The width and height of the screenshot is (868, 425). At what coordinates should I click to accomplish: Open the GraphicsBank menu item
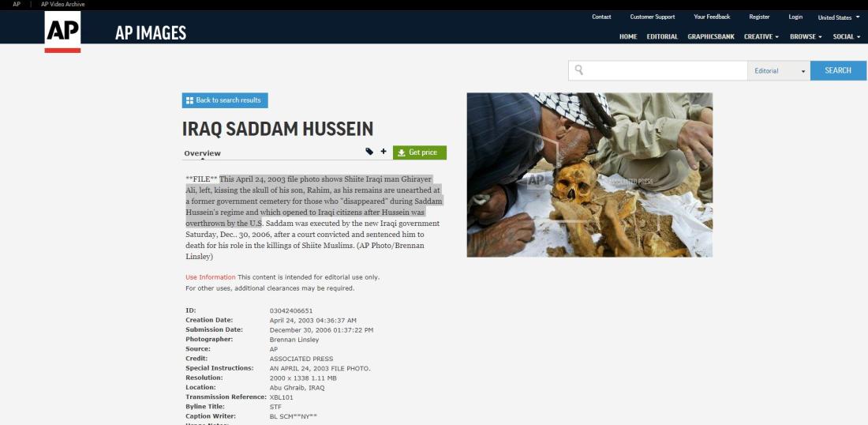click(711, 36)
